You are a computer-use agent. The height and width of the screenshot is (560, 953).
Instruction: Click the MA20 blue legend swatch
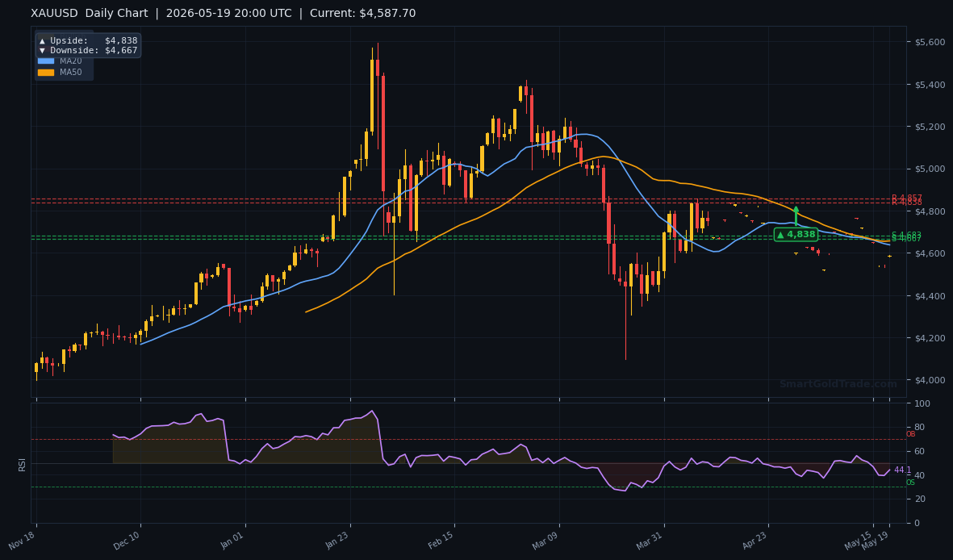point(45,61)
